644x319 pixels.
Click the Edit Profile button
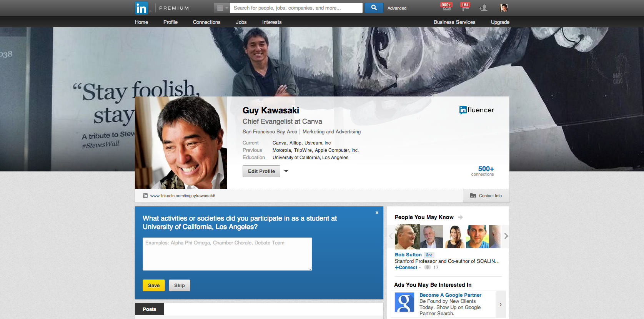point(261,171)
